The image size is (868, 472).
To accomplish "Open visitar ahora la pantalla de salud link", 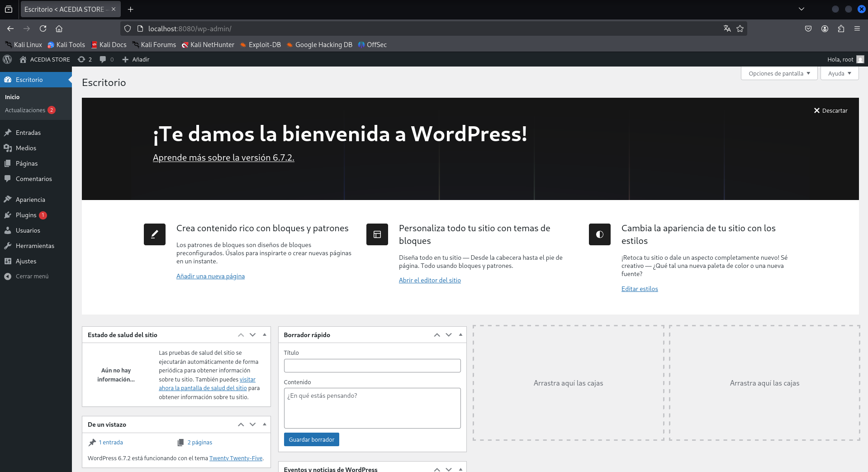I will pyautogui.click(x=207, y=384).
